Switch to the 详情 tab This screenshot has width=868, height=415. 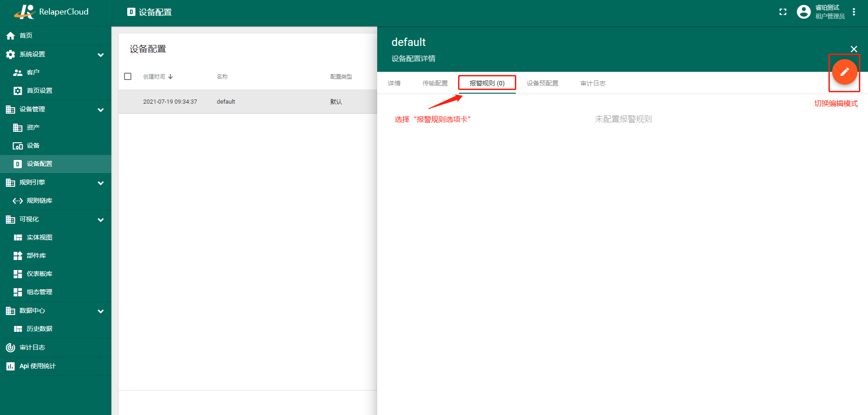coord(394,83)
